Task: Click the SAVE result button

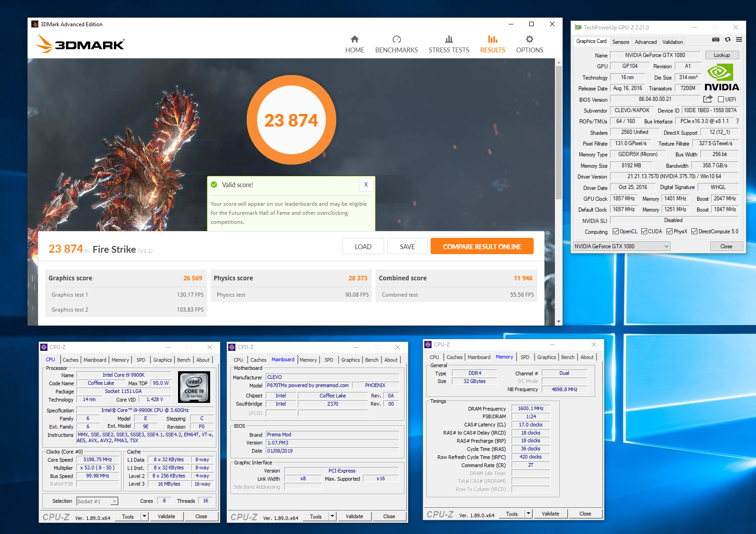Action: tap(407, 246)
